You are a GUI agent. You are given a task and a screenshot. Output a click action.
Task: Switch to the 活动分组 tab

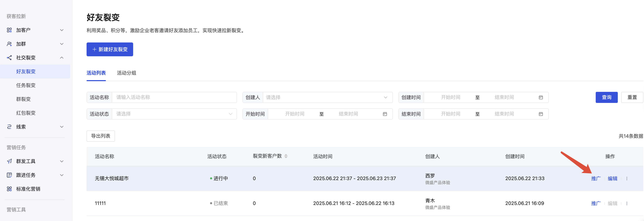pyautogui.click(x=126, y=73)
